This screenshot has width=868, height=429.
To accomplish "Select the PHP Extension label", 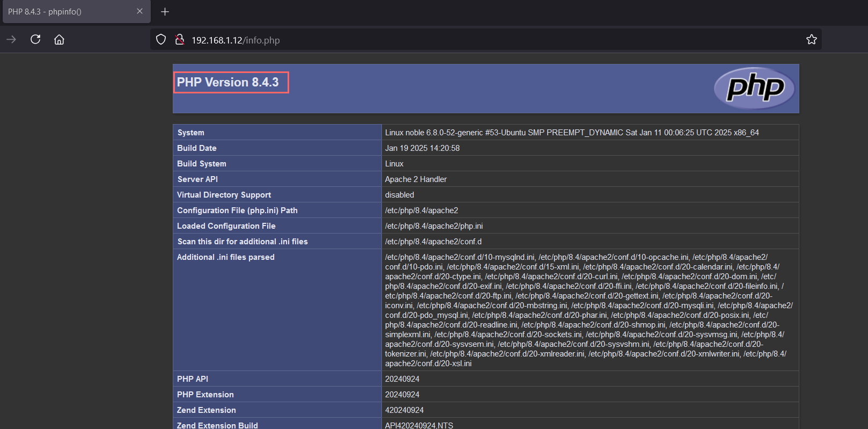I will pos(205,395).
